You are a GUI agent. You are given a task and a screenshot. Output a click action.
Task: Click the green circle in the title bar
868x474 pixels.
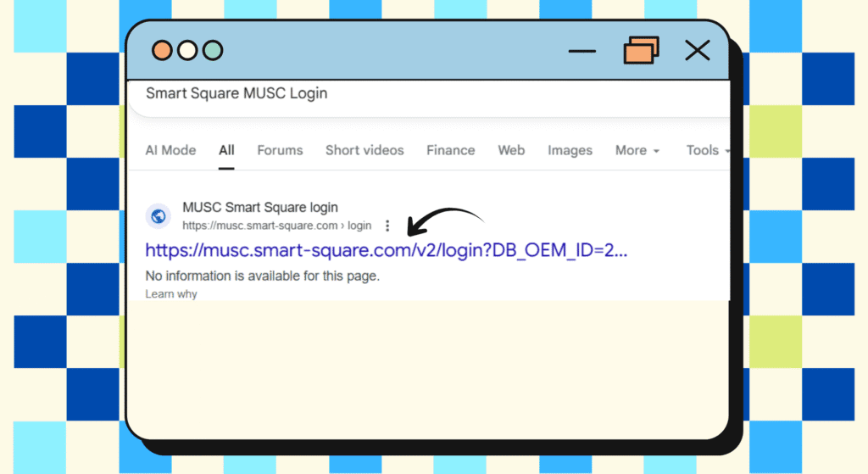click(x=213, y=51)
